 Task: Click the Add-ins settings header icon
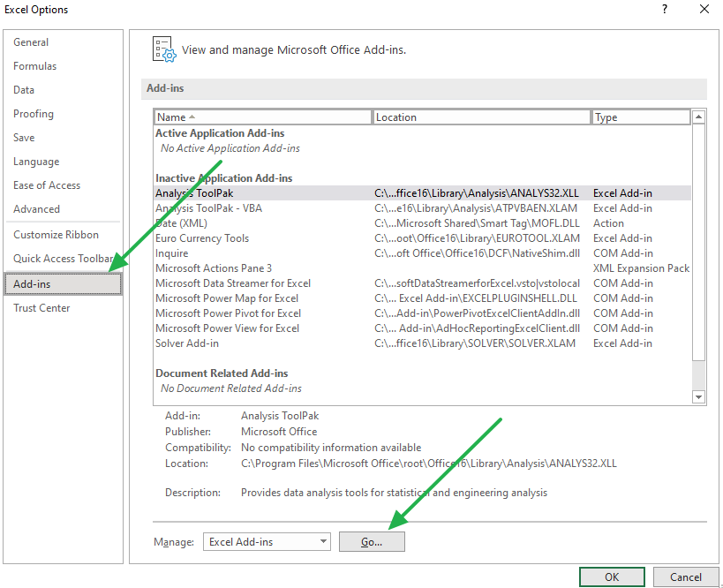pyautogui.click(x=164, y=49)
